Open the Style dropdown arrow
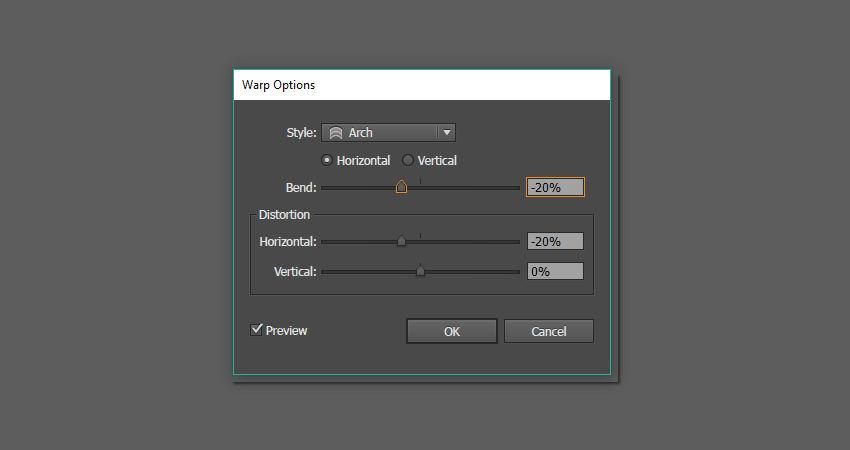Viewport: 850px width, 450px height. click(446, 133)
